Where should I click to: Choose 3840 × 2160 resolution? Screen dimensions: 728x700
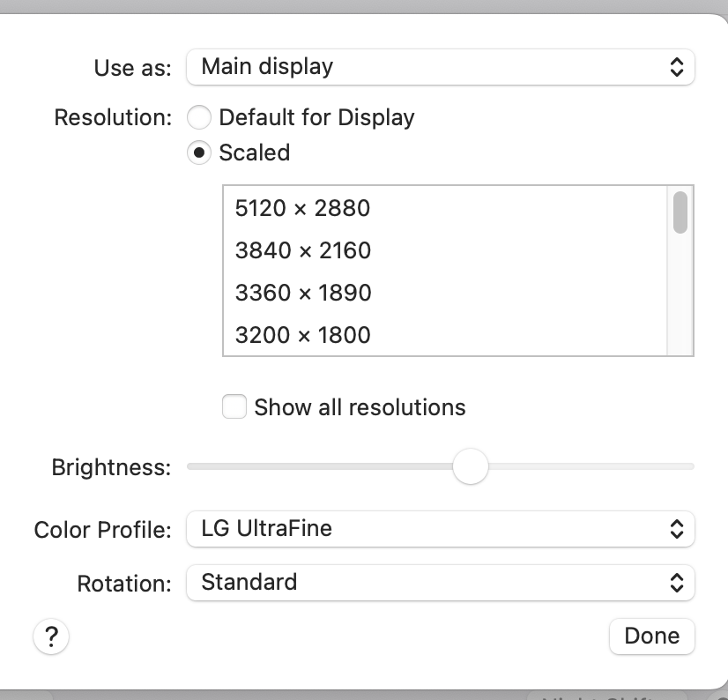[302, 250]
